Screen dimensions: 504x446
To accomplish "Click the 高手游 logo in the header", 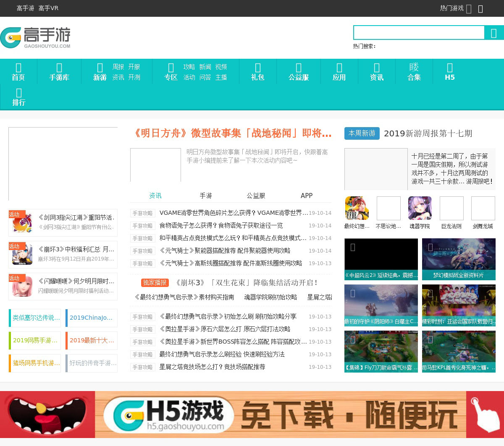I will tap(35, 38).
